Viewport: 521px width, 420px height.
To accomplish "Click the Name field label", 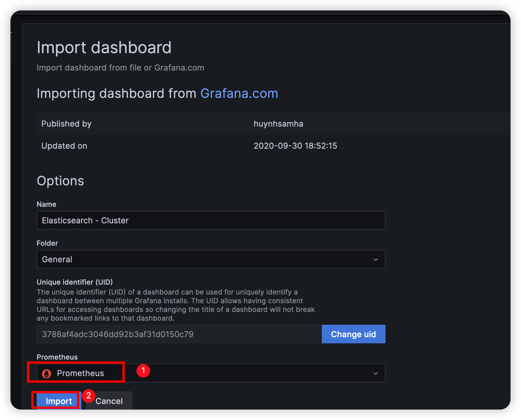I will click(x=47, y=204).
